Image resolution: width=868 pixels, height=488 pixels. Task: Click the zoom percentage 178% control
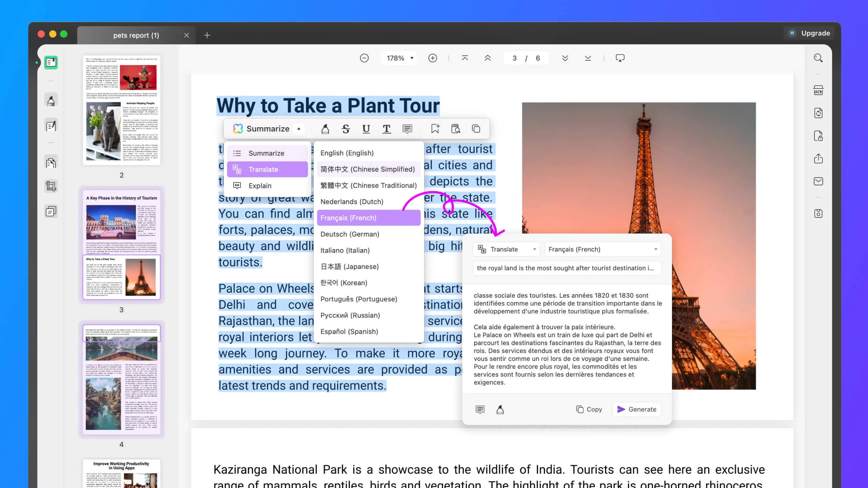click(398, 58)
